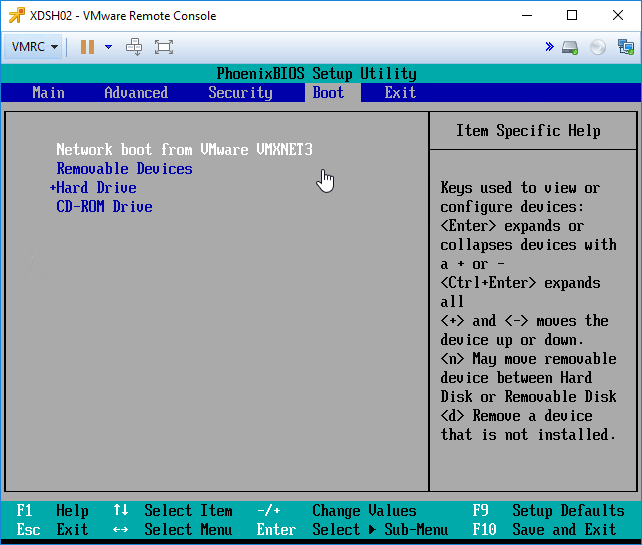Open the VMRC dropdown menu

click(34, 47)
